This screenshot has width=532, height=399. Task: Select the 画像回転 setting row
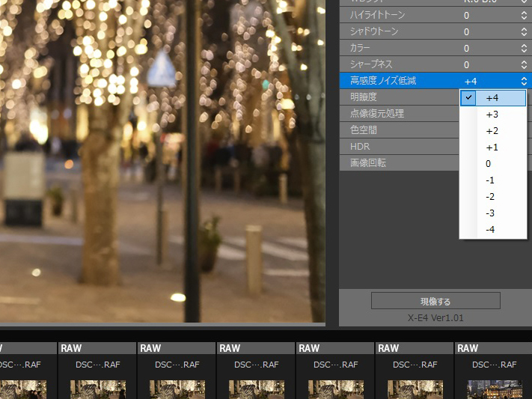pos(400,162)
